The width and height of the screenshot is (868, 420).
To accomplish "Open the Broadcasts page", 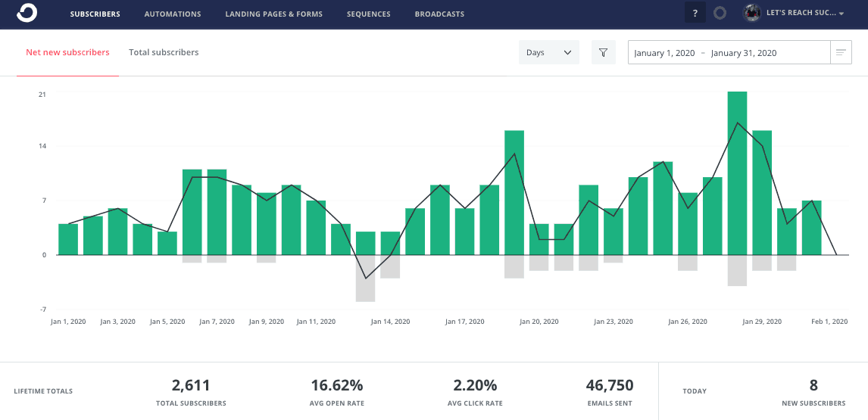I will (439, 14).
